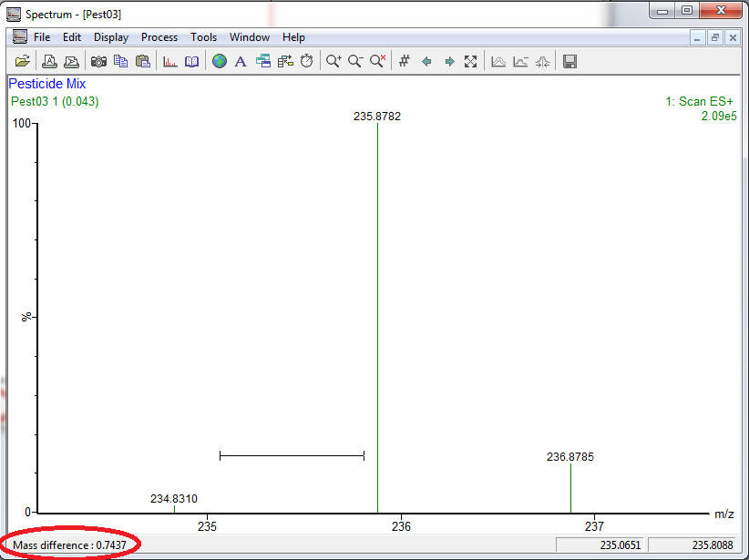Minimize the inner Pest03 document window
Screen dimensions: 749x560
point(697,37)
